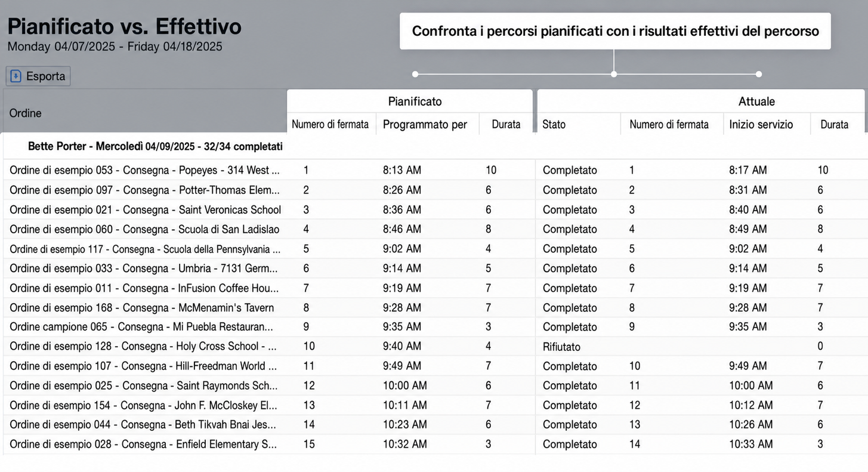Select Ordine di esempio 033 Umbria row
868x472 pixels.
point(435,269)
